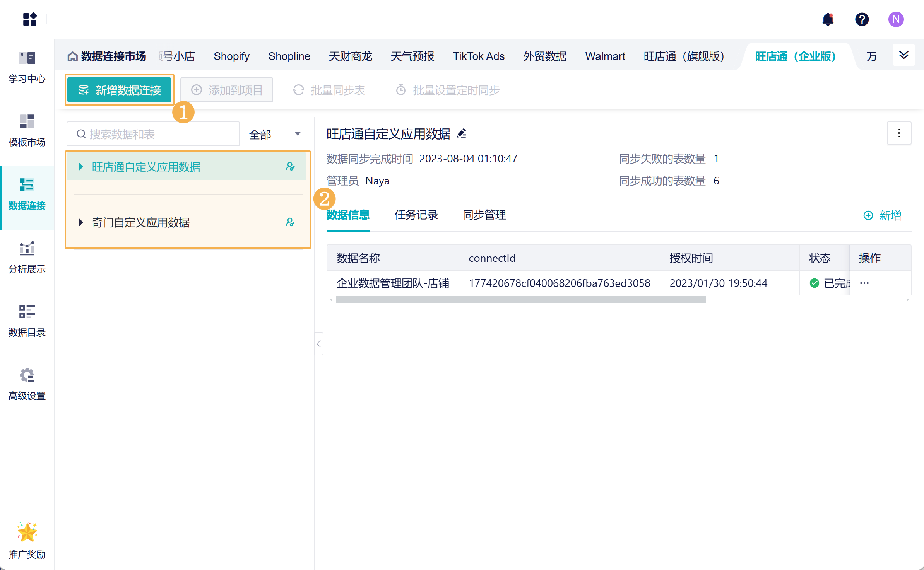The image size is (924, 570).
Task: Click the help question mark icon
Action: (862, 19)
